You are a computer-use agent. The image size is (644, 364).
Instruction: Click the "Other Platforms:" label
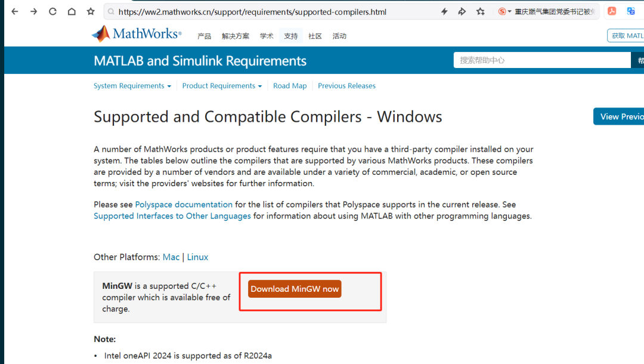coord(126,257)
